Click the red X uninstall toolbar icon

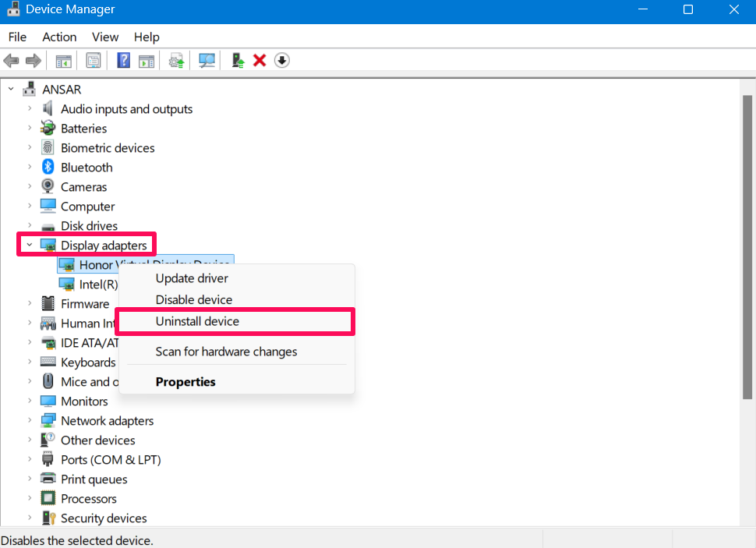pos(260,61)
